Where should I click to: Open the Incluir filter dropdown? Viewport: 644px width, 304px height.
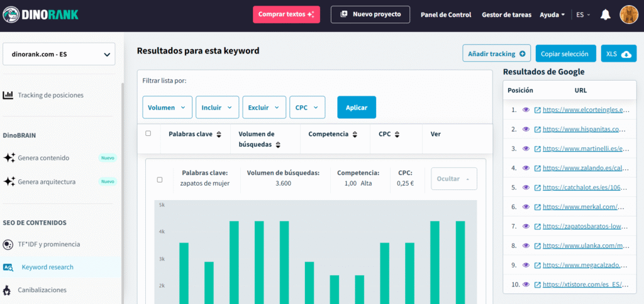pyautogui.click(x=217, y=108)
